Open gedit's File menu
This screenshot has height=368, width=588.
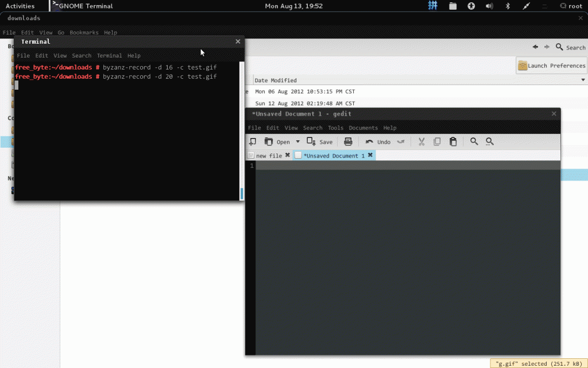coord(254,128)
